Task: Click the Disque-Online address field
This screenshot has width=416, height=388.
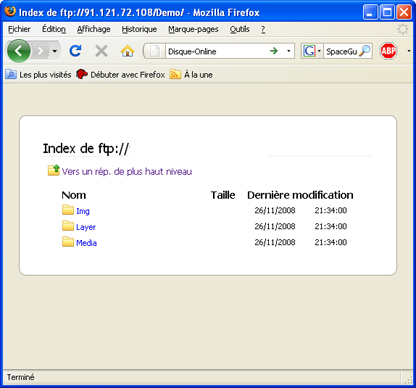Action: 216,51
